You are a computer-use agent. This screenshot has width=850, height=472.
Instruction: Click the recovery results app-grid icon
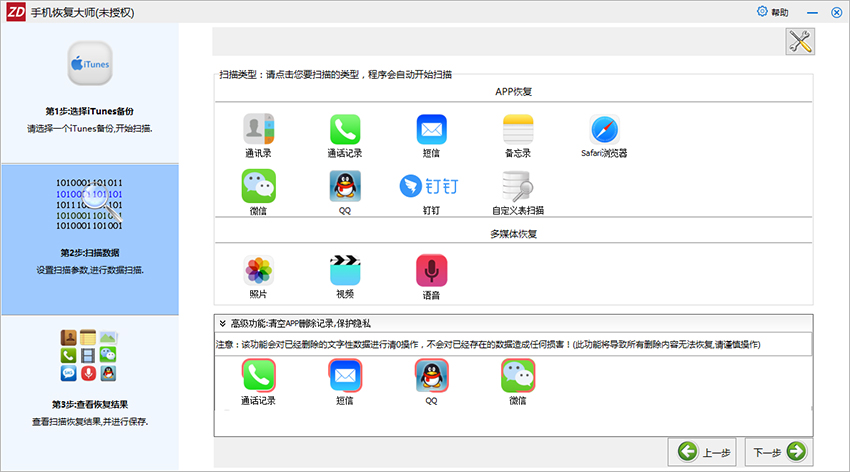[x=88, y=355]
